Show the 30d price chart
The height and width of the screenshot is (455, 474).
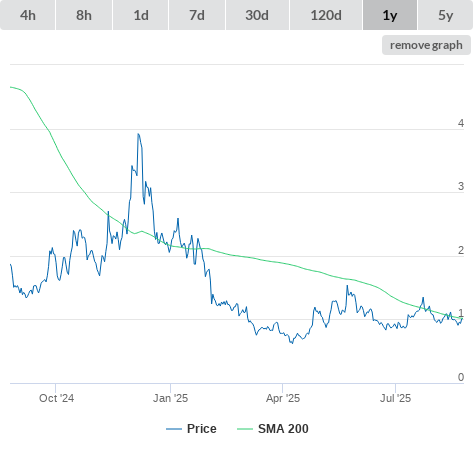[x=257, y=15]
